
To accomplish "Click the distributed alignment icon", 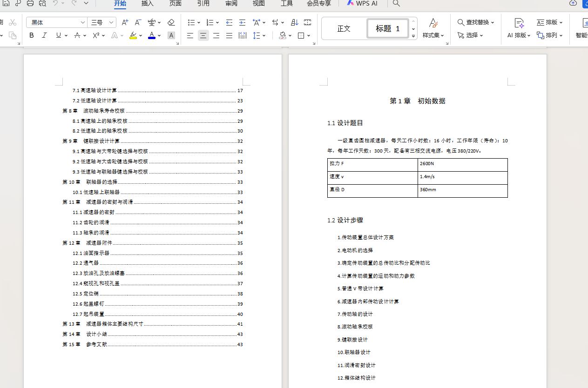I will pos(242,35).
